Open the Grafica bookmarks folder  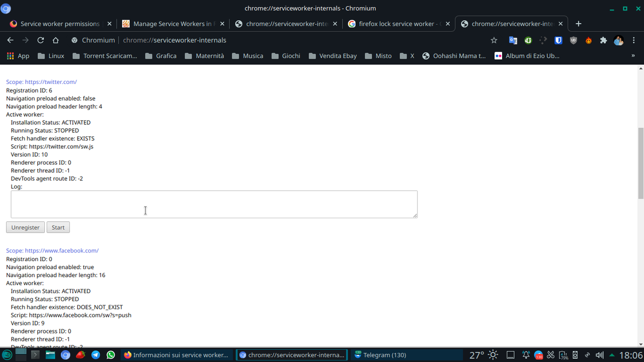tap(160, 56)
